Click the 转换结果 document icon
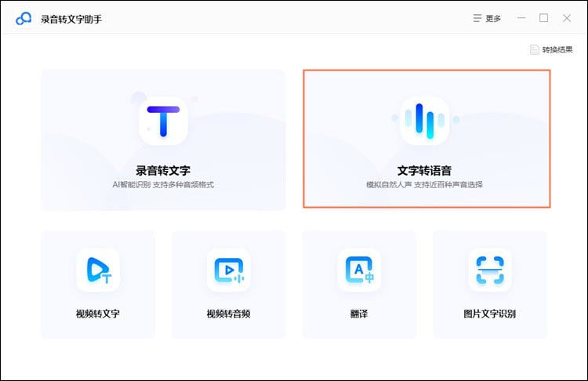Viewport: 588px width, 381px height. pyautogui.click(x=535, y=50)
